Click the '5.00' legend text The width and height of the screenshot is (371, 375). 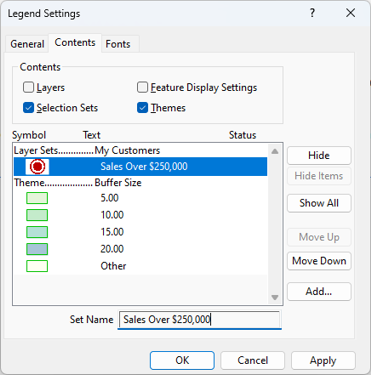[110, 198]
